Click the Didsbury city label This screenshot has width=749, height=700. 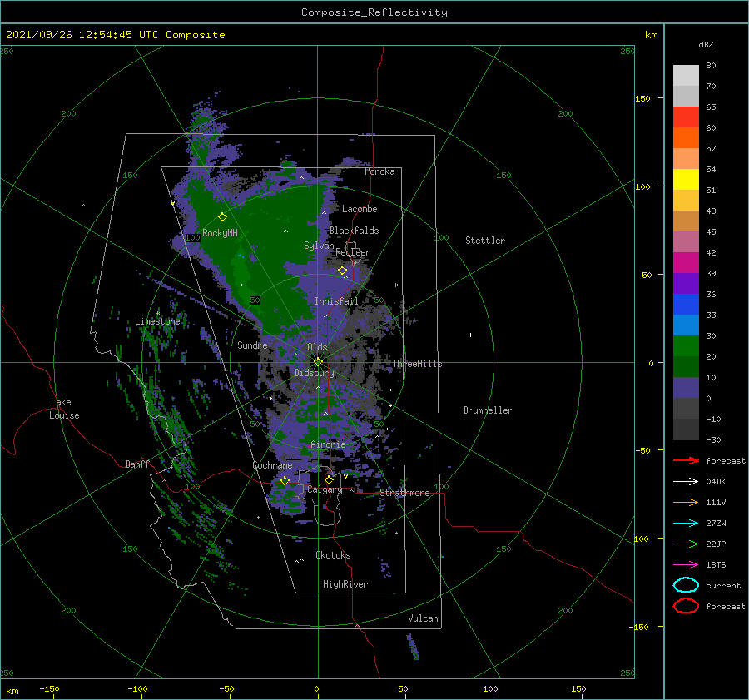click(315, 373)
